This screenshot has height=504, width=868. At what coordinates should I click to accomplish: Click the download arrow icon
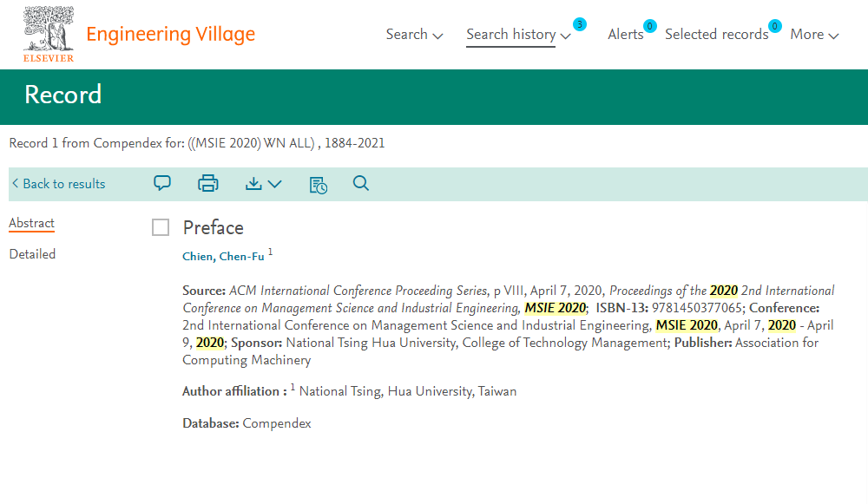point(253,183)
